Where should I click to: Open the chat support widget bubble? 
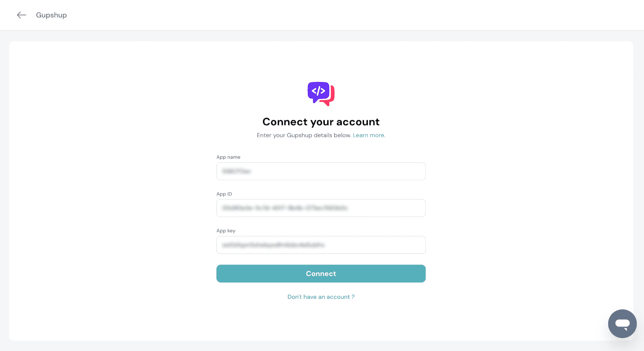tap(622, 324)
